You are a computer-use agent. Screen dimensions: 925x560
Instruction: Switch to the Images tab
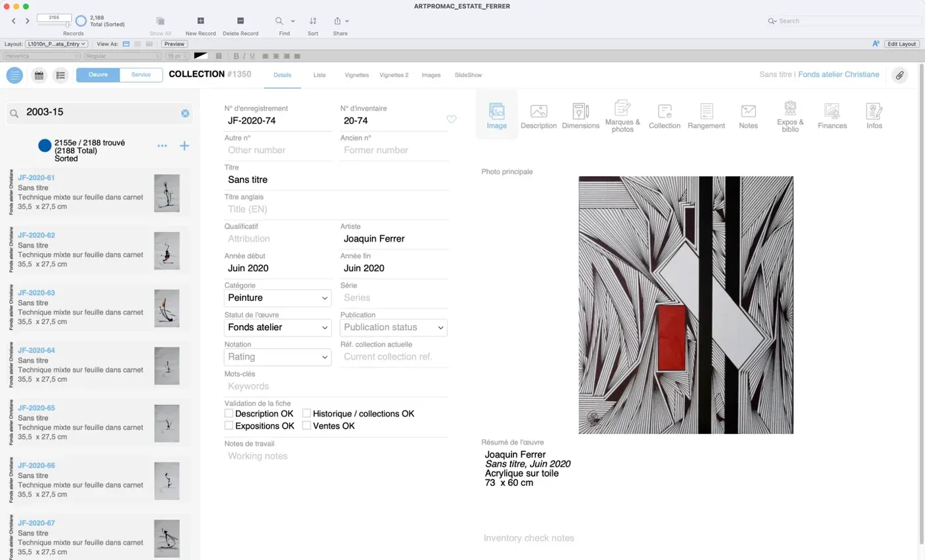(x=431, y=75)
